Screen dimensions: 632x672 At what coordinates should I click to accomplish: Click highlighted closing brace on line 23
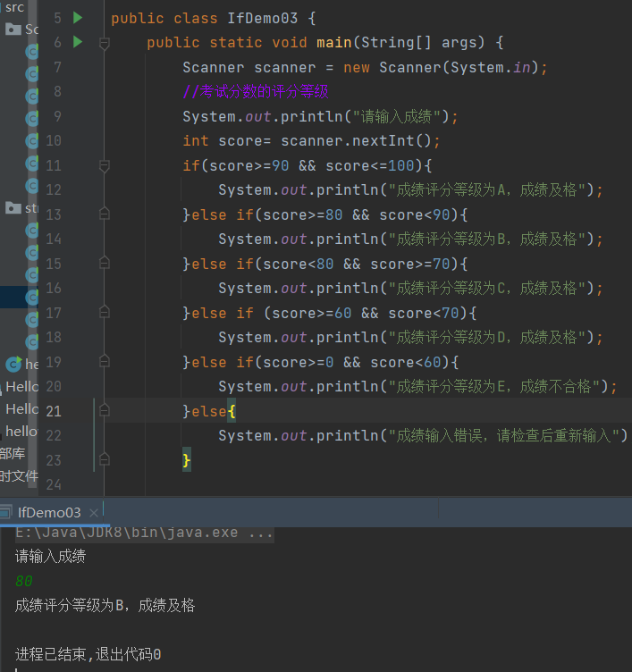187,461
